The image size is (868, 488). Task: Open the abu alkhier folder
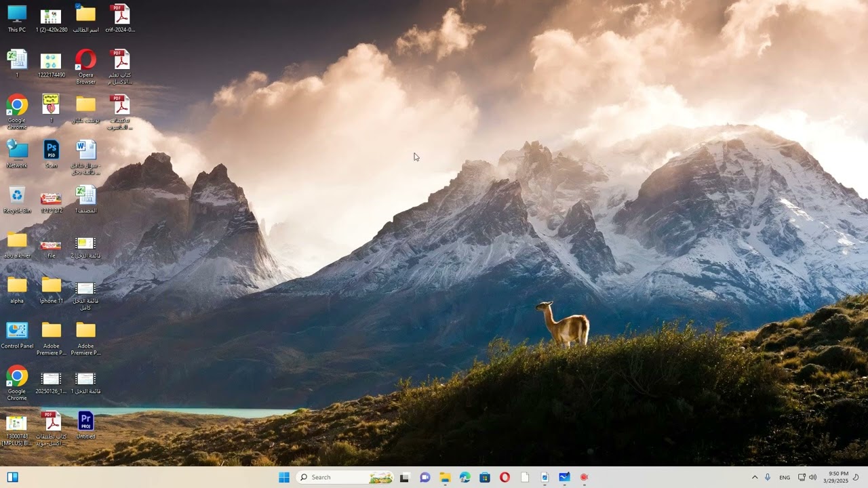click(17, 245)
